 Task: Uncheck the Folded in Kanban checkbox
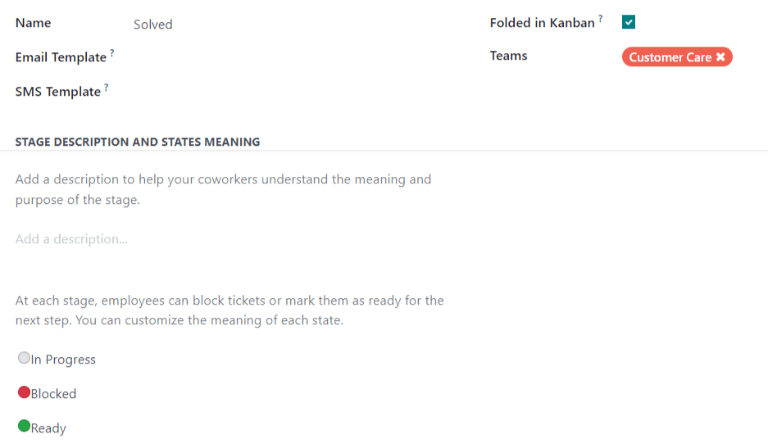[629, 22]
